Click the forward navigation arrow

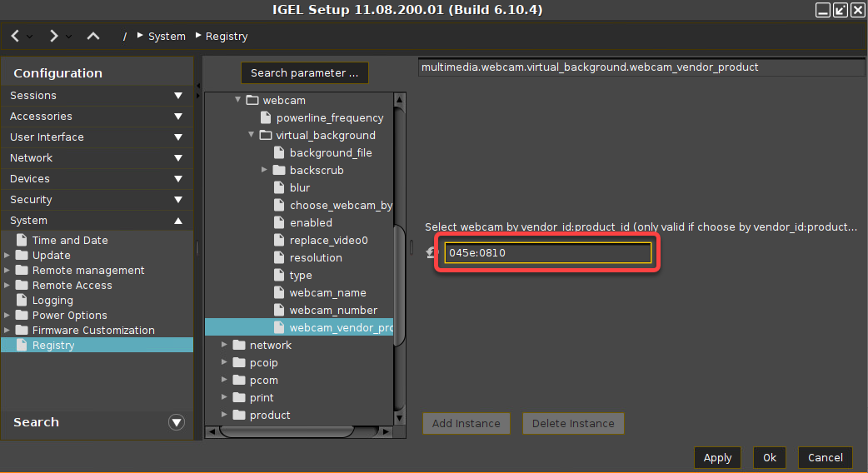(53, 37)
